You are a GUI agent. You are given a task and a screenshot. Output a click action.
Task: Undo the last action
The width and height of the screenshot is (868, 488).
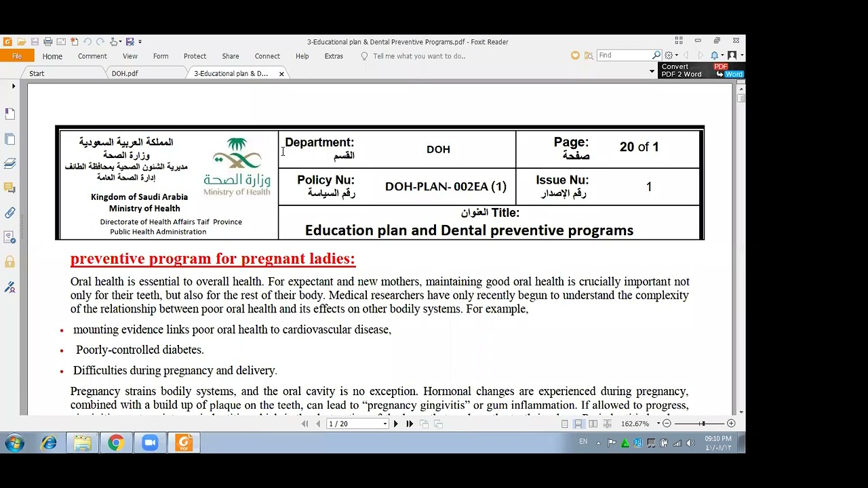coord(87,41)
